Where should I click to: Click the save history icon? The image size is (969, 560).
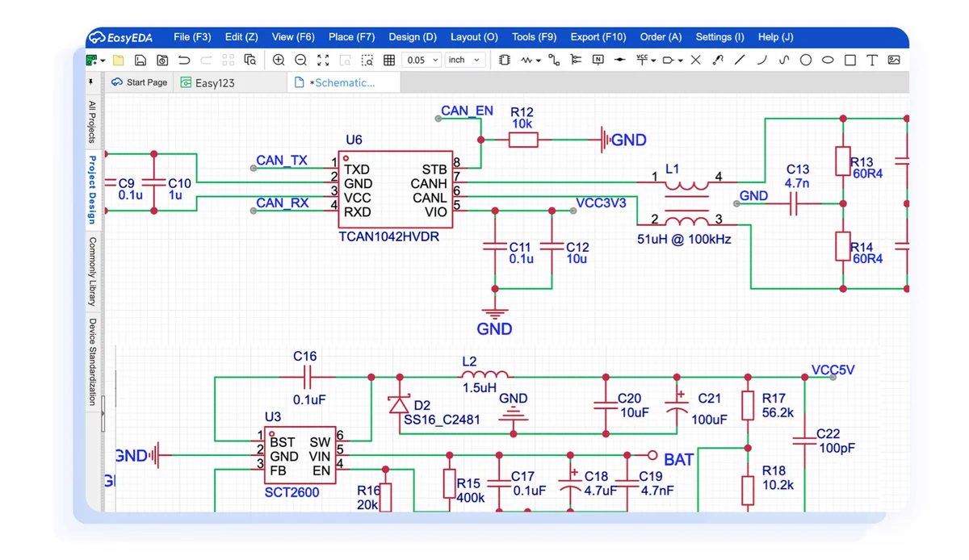[162, 60]
